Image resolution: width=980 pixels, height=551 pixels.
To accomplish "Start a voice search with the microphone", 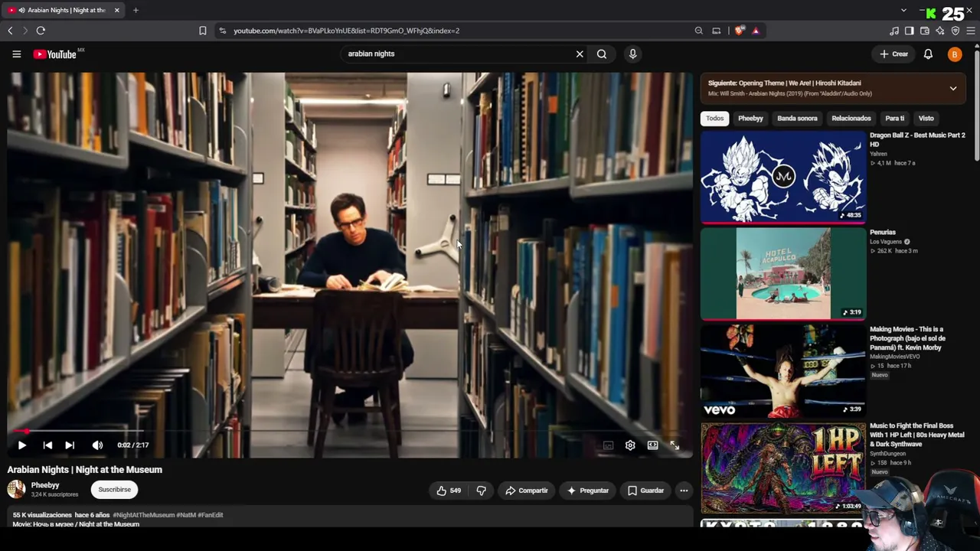I will [x=632, y=54].
